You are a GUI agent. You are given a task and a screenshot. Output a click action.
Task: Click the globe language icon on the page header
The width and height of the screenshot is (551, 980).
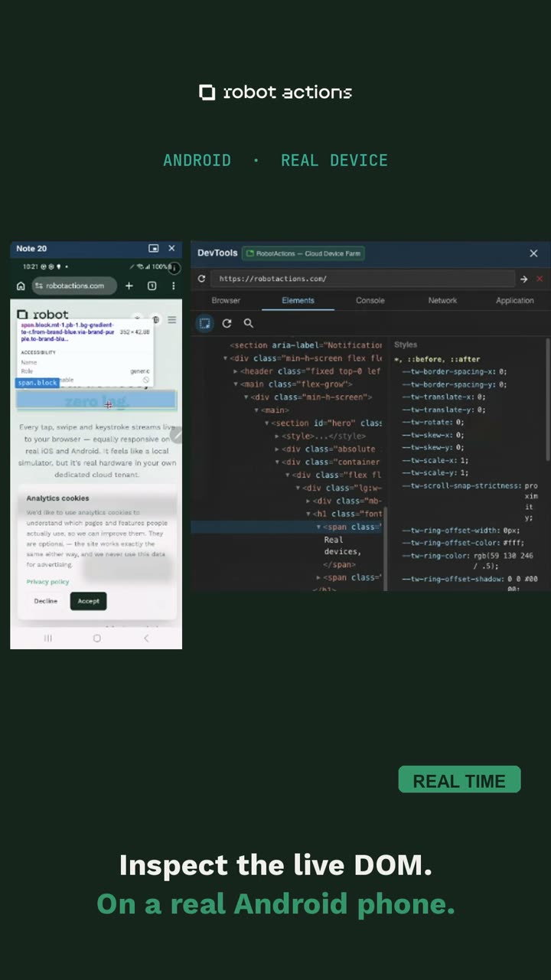pyautogui.click(x=155, y=319)
